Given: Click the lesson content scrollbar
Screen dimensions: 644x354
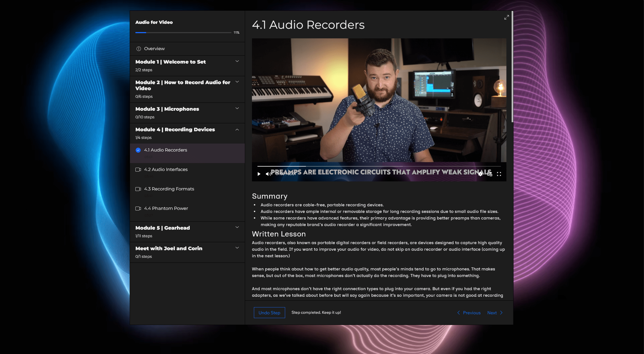Looking at the screenshot, I should point(512,67).
